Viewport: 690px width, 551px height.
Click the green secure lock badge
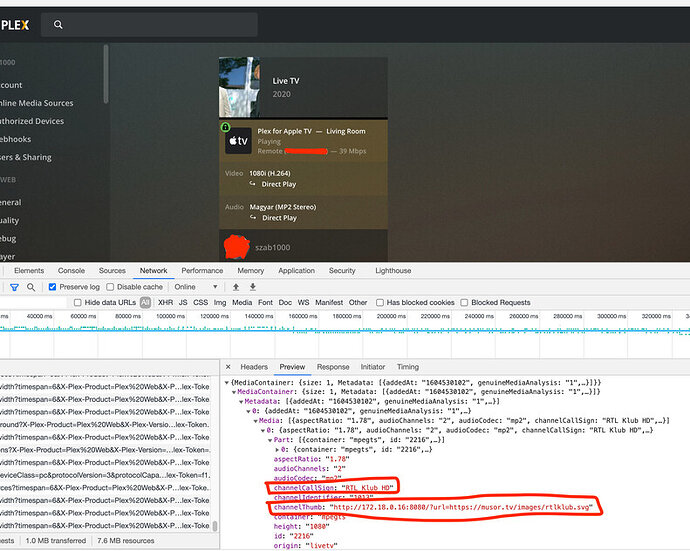point(225,127)
